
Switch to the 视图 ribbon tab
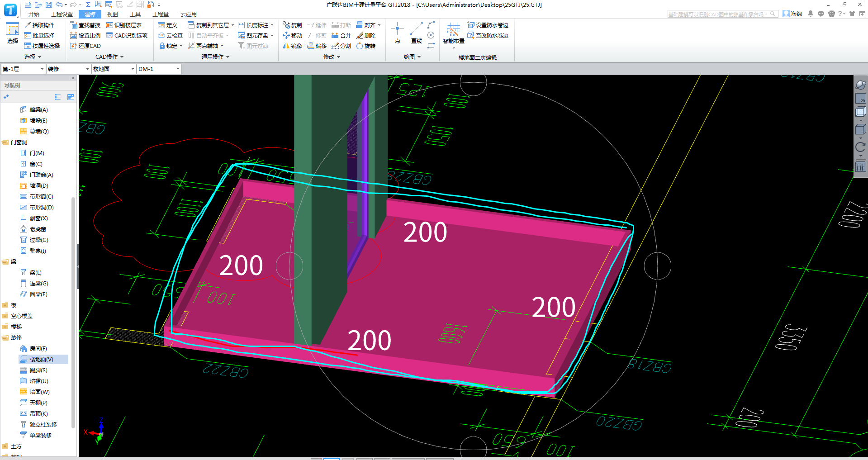(x=113, y=14)
